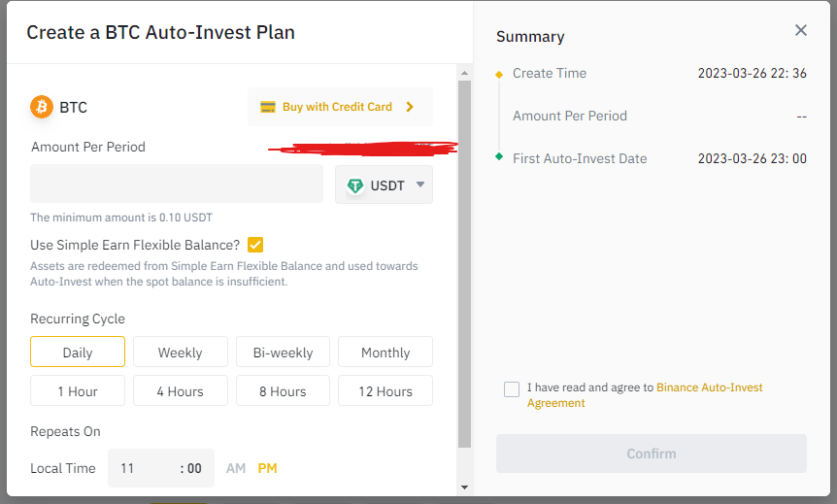The width and height of the screenshot is (837, 504).
Task: Click the credit card icon
Action: (x=267, y=107)
